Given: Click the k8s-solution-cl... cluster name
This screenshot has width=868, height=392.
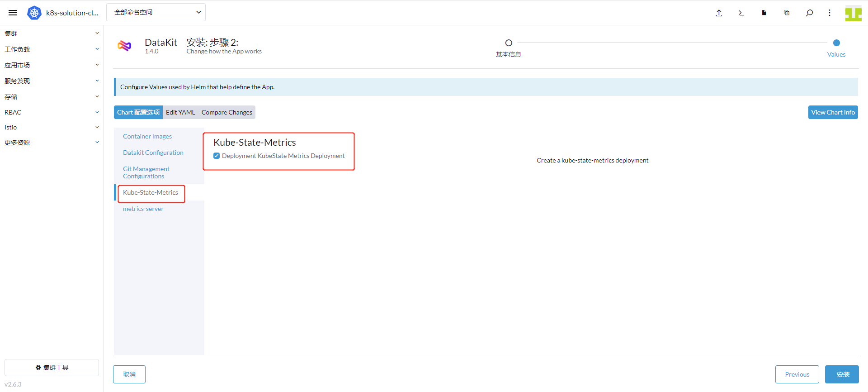Looking at the screenshot, I should coord(72,13).
